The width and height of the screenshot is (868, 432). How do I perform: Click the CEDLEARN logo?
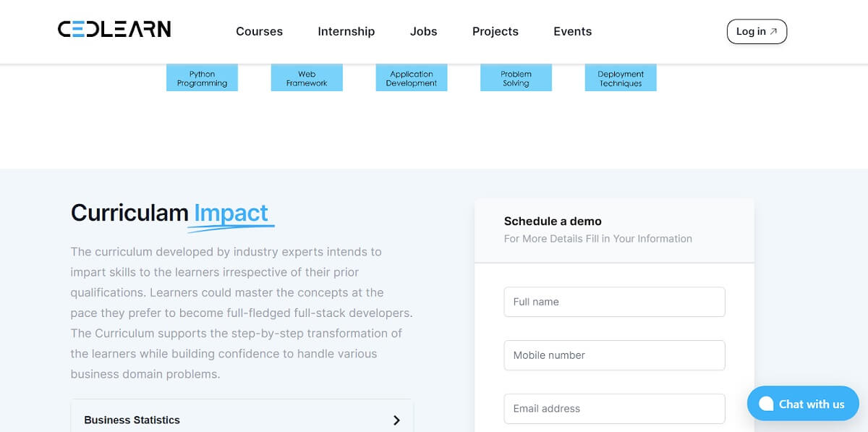point(114,28)
